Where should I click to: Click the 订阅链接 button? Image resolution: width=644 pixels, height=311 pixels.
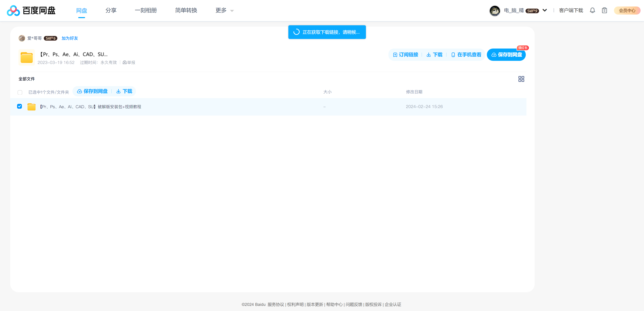pyautogui.click(x=406, y=55)
